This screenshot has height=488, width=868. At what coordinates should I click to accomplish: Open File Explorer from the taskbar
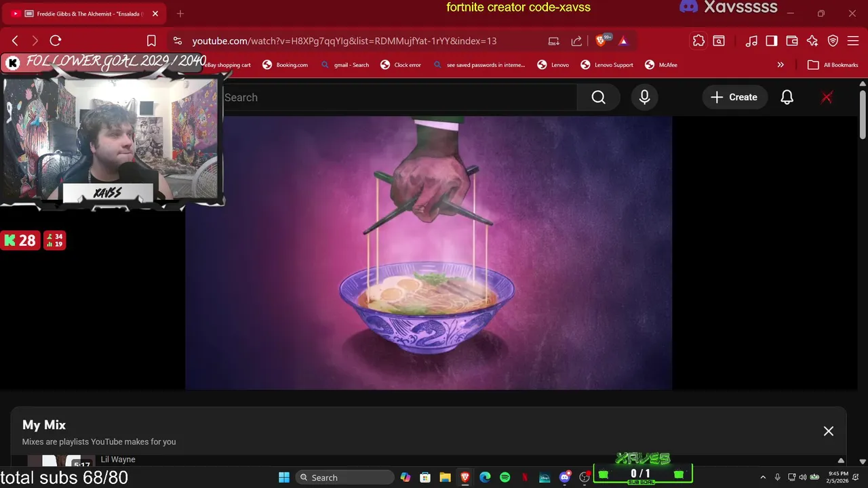coord(445,477)
